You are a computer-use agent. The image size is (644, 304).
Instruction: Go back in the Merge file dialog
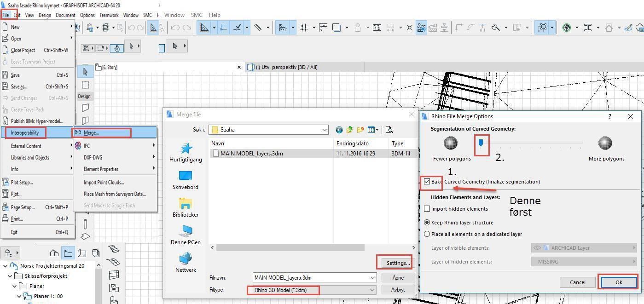(339, 130)
